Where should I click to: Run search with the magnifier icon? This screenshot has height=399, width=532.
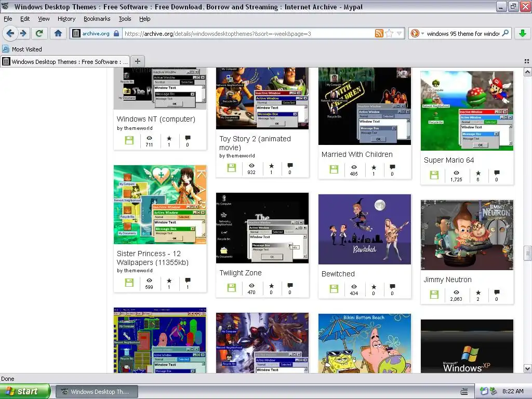coord(505,33)
